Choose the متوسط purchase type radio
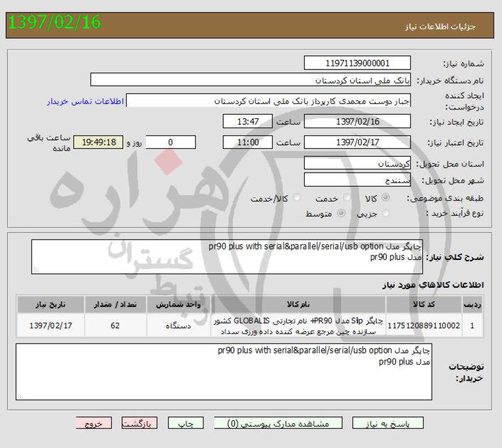 coord(341,213)
